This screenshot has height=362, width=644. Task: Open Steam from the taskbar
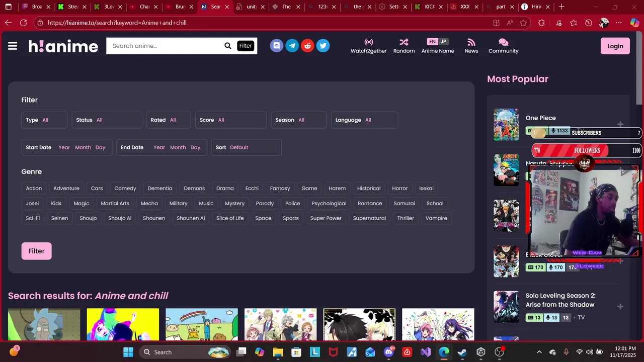(462, 352)
